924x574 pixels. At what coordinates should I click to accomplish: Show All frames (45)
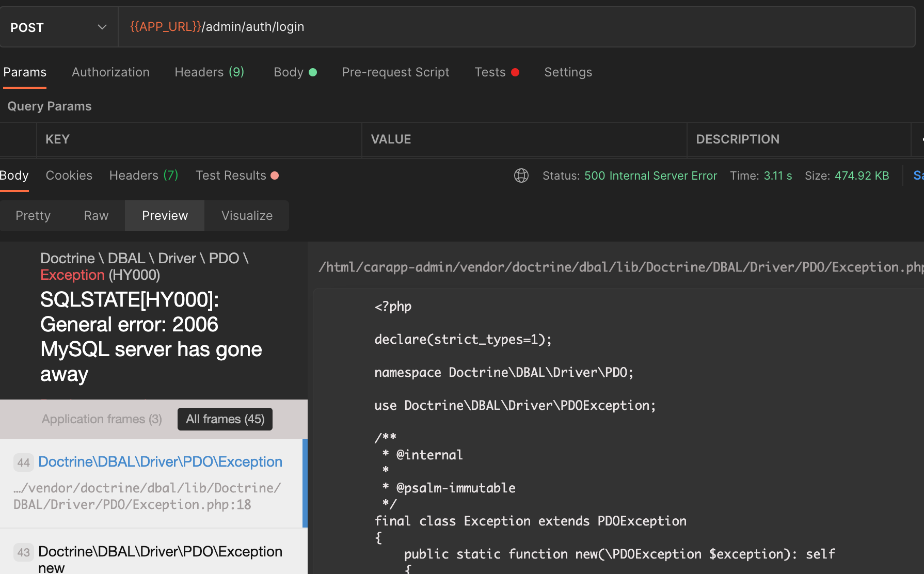225,419
